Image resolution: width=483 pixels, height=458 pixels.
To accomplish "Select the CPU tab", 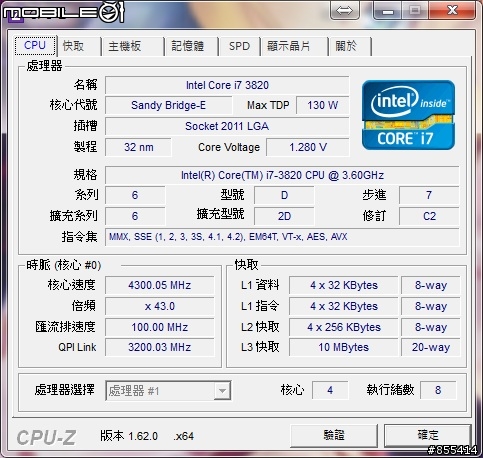I will coord(35,45).
